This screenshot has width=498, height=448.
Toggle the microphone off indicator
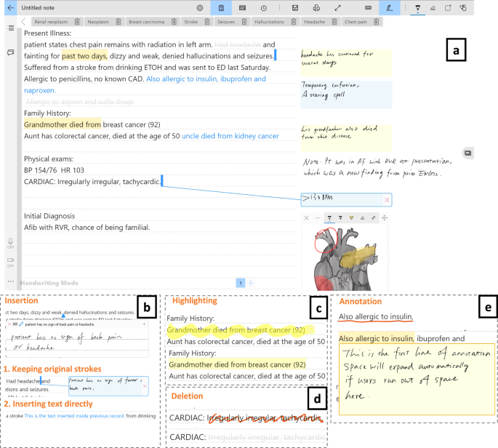click(x=10, y=243)
